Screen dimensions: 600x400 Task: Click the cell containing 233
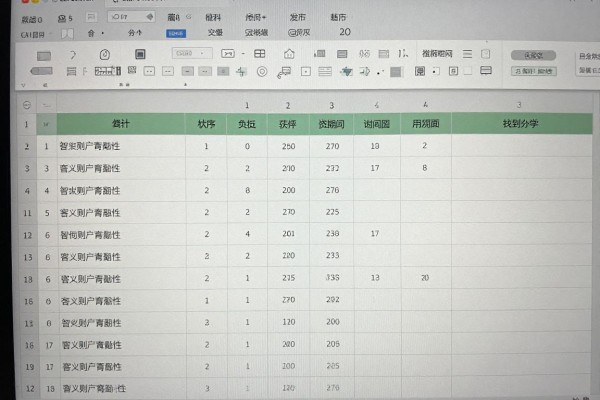332,255
